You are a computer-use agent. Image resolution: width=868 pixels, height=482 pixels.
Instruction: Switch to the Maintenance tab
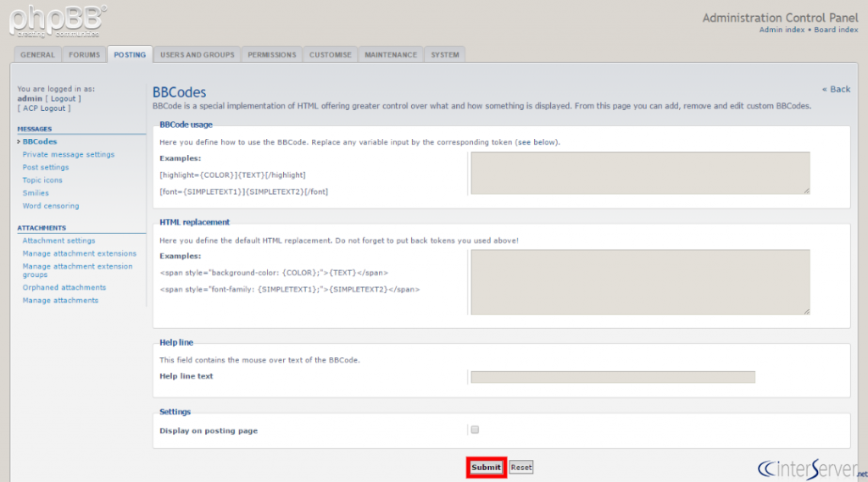391,55
